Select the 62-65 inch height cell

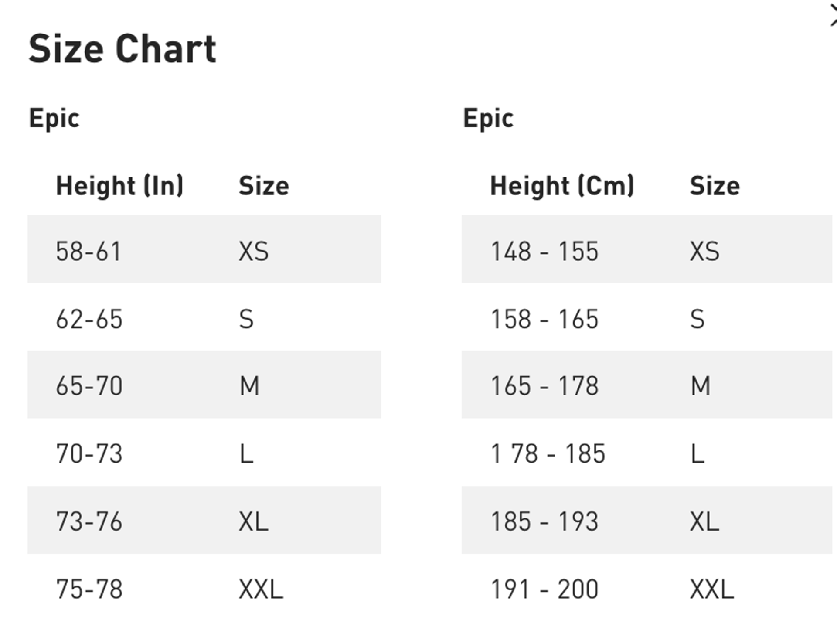89,319
